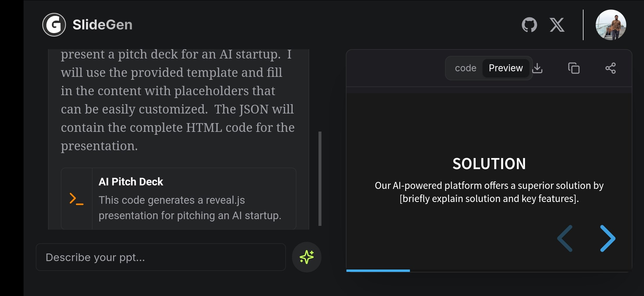Image resolution: width=644 pixels, height=296 pixels.
Task: Copy the code using the copy icon
Action: pos(574,68)
